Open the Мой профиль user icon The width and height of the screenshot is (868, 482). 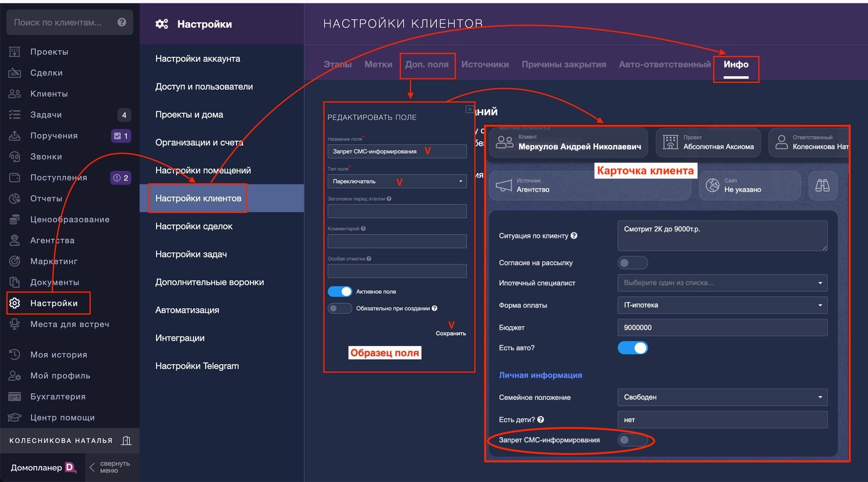click(x=15, y=375)
